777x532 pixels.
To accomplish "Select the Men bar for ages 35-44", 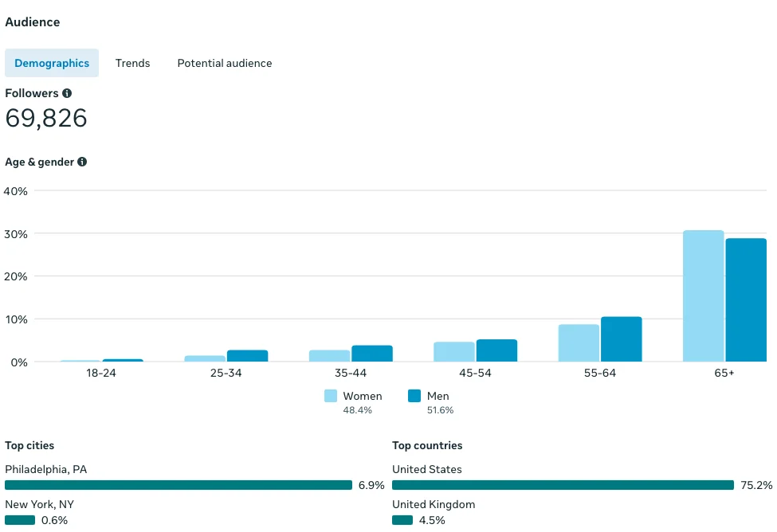I will 372,354.
